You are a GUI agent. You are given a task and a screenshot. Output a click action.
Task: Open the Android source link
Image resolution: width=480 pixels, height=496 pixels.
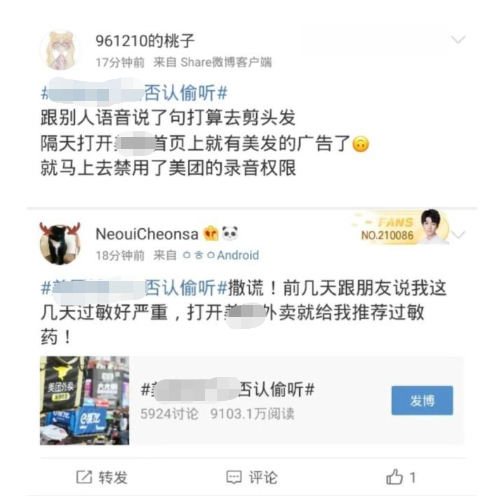click(221, 255)
